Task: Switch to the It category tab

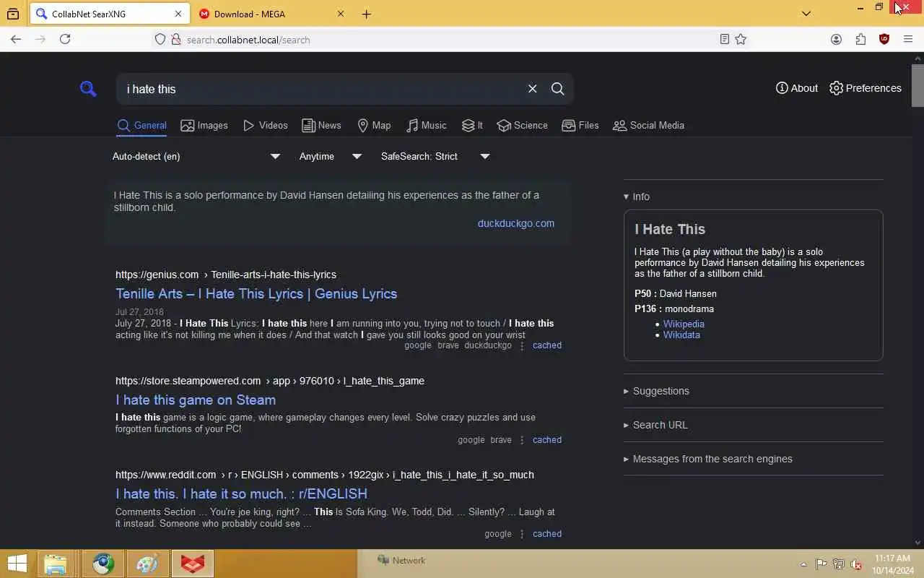Action: coord(472,125)
